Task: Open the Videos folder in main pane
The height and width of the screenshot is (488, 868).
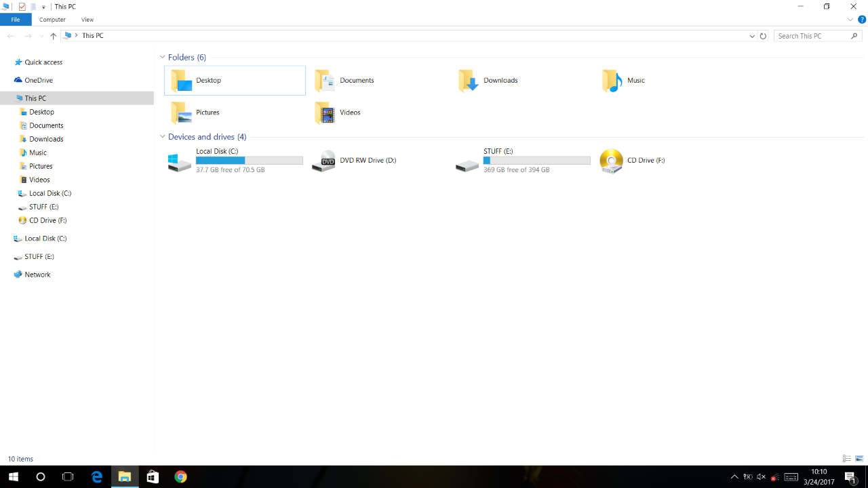Action: [x=325, y=113]
